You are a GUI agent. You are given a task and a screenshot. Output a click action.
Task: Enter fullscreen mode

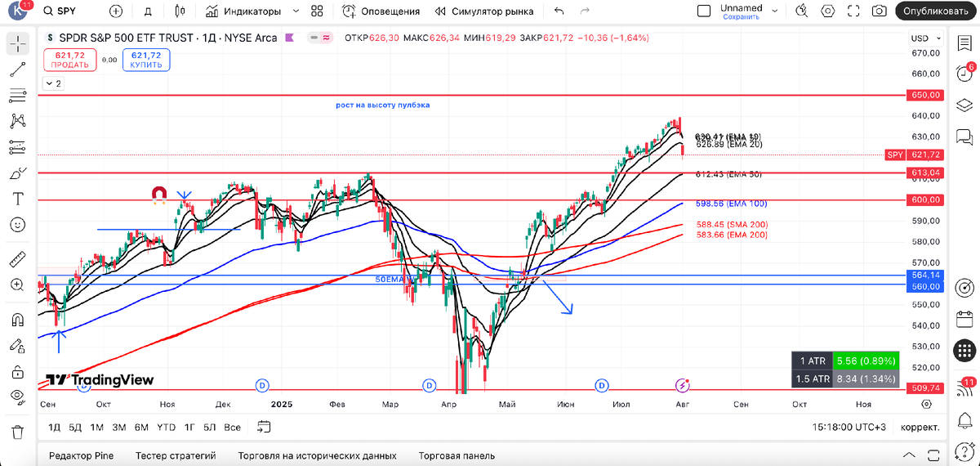coord(853,11)
